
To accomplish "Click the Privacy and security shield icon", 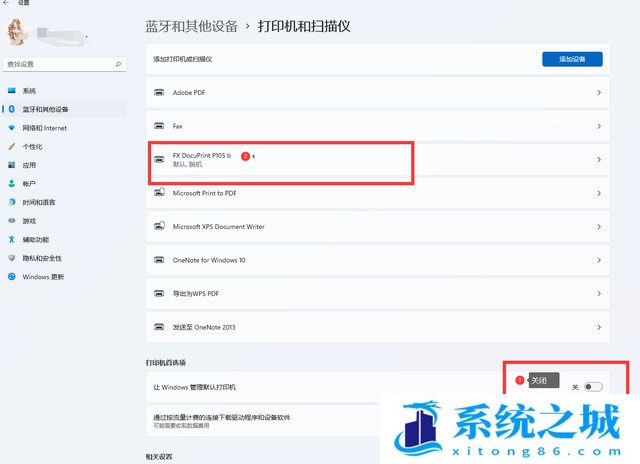I will (x=12, y=258).
